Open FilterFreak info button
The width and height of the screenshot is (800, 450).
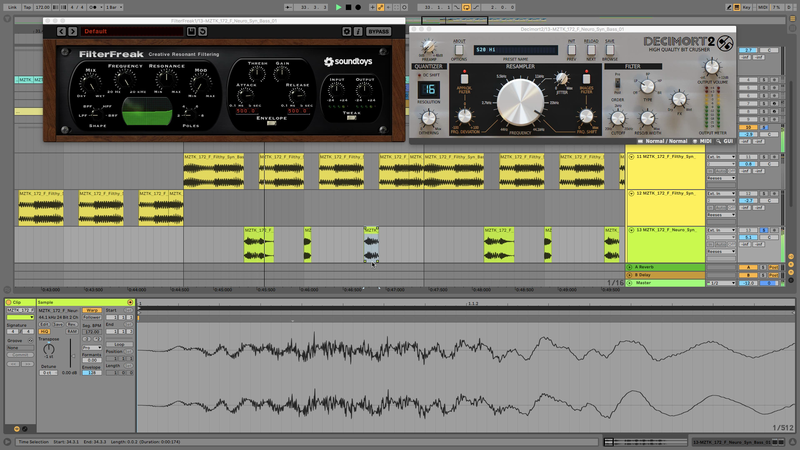tap(358, 31)
